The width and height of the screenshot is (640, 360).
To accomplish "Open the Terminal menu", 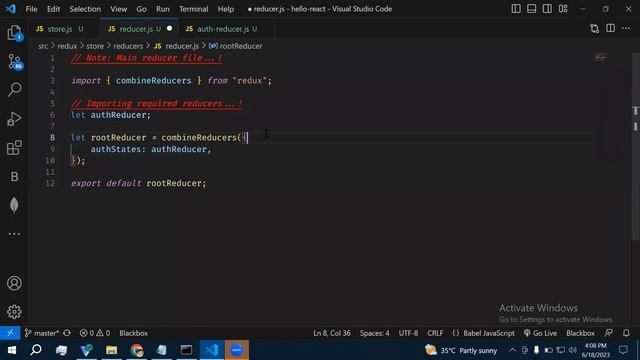I will [193, 9].
